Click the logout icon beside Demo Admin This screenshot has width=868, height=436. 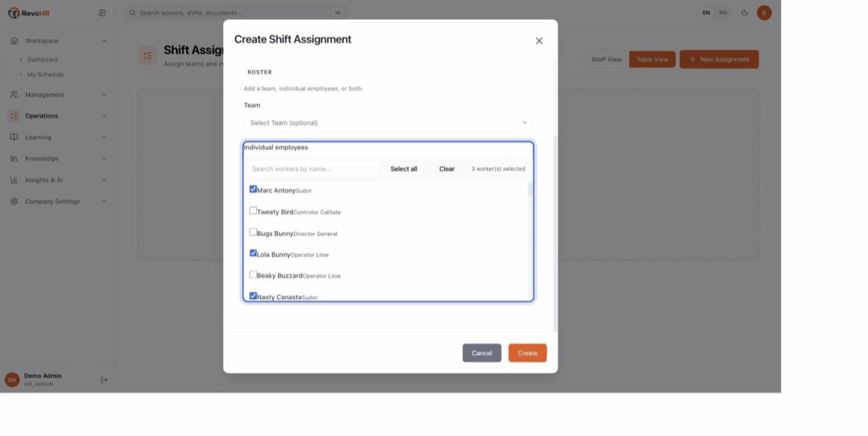[104, 379]
